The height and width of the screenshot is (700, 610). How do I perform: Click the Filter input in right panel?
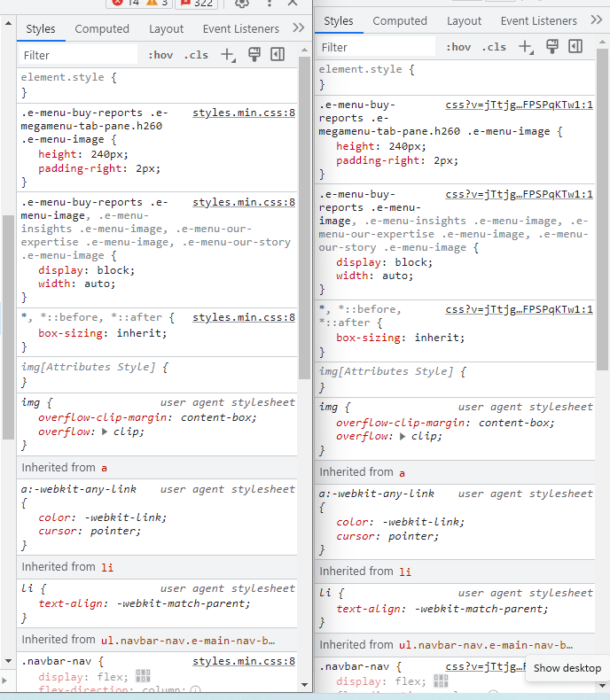377,47
